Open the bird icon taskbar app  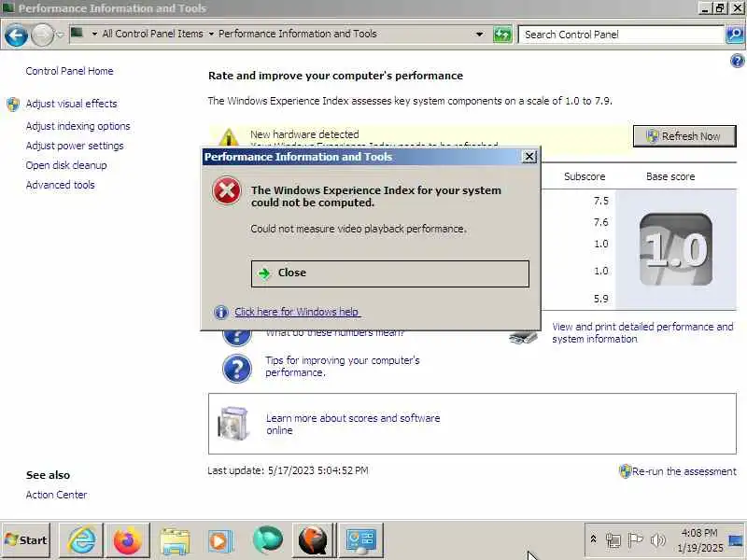click(x=314, y=540)
